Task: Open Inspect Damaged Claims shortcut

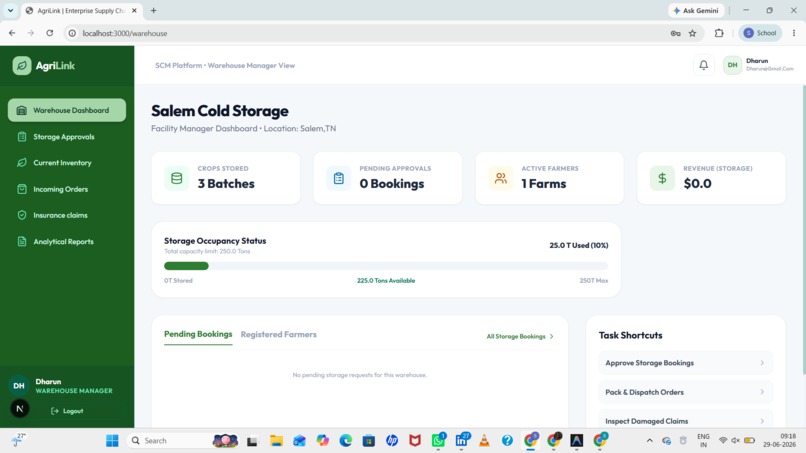Action: click(x=685, y=421)
